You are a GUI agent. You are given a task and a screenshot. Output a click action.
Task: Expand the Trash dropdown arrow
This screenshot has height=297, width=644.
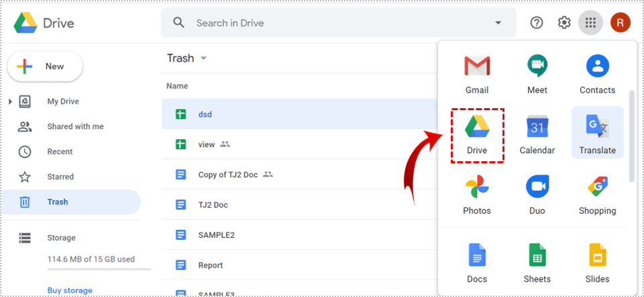click(203, 58)
